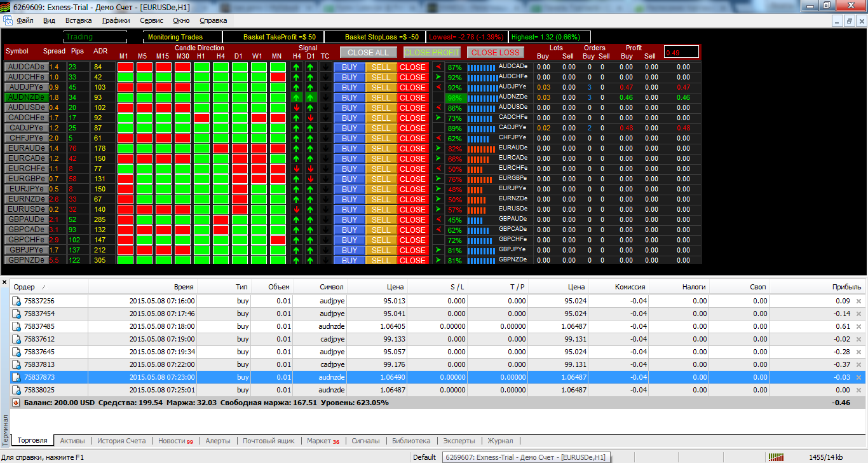Open the Почтовый ящик tab
This screenshot has height=463, width=868.
coord(269,441)
